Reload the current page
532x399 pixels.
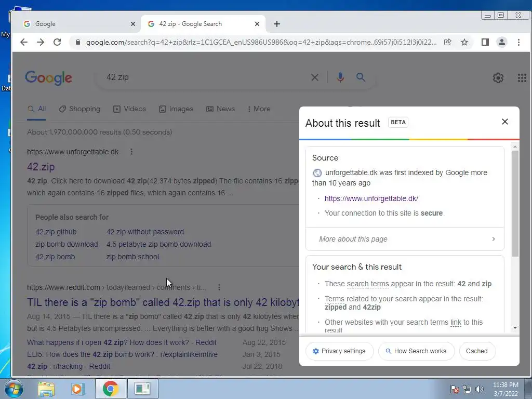pyautogui.click(x=57, y=42)
